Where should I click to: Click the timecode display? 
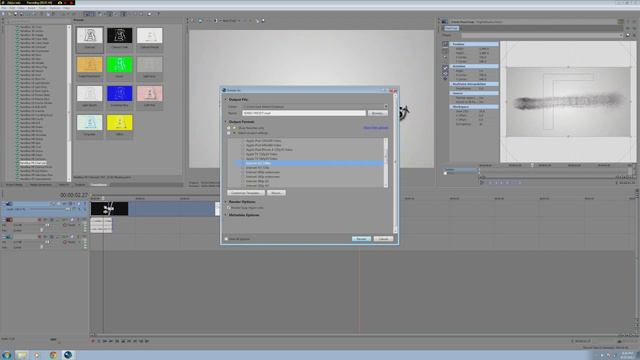click(x=74, y=195)
